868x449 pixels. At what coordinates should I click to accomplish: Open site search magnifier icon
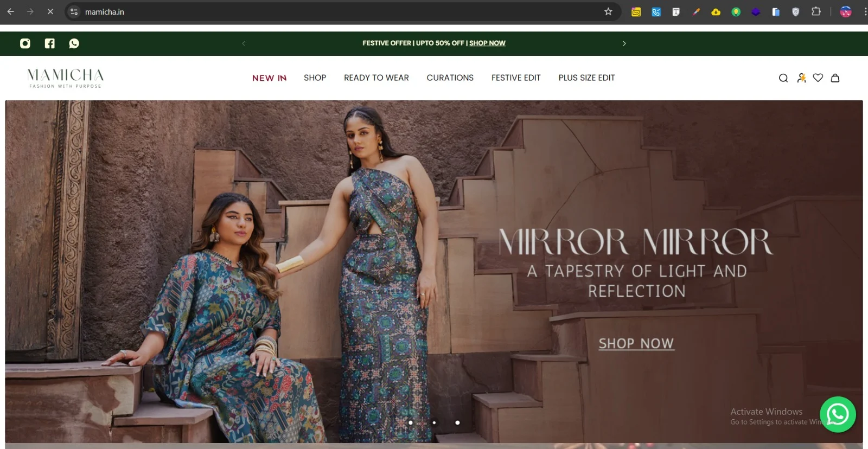[783, 78]
